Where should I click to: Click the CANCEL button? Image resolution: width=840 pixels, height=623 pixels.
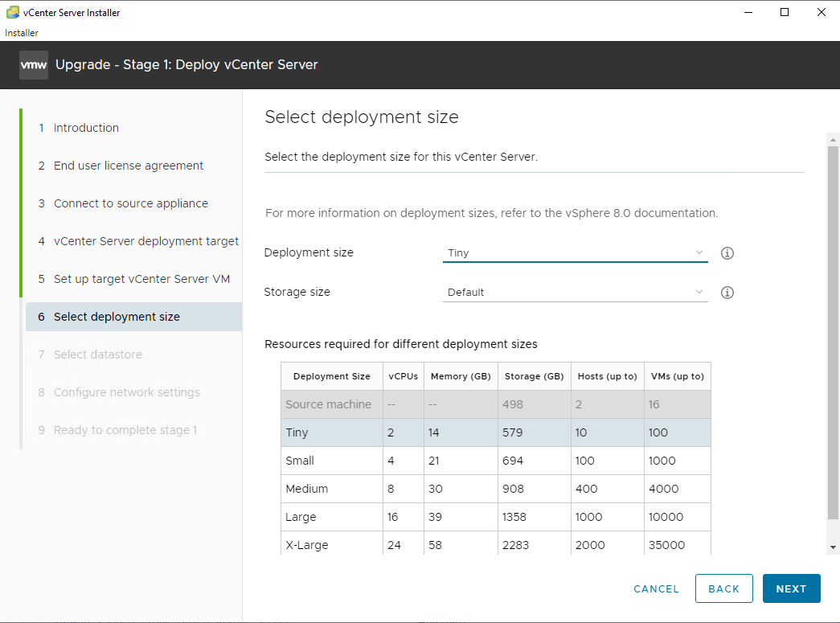[x=656, y=588]
